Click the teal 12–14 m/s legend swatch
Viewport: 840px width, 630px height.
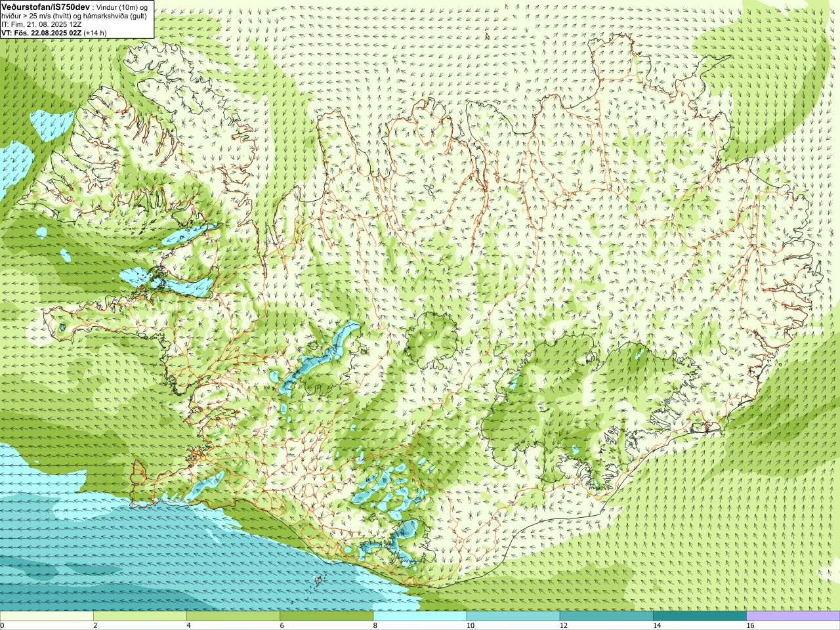click(606, 616)
